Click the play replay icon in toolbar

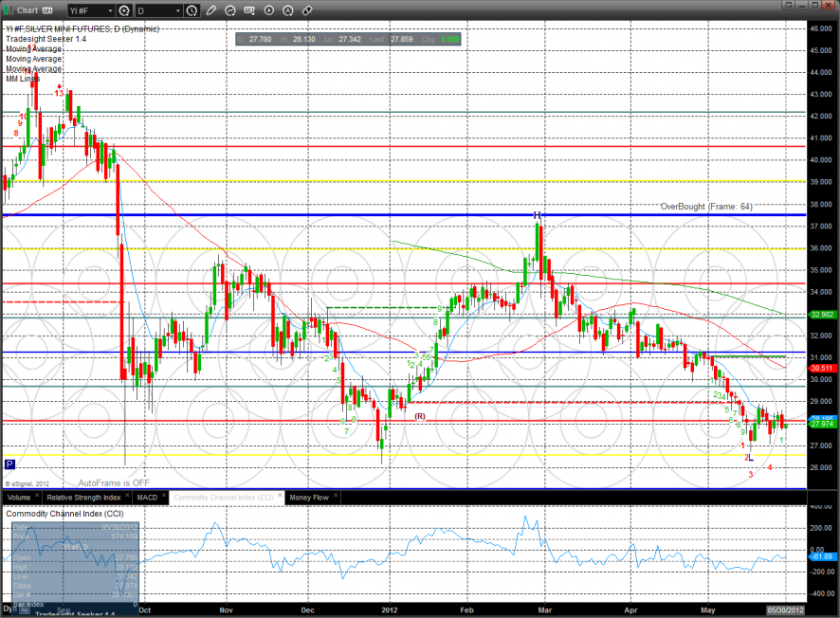click(269, 10)
